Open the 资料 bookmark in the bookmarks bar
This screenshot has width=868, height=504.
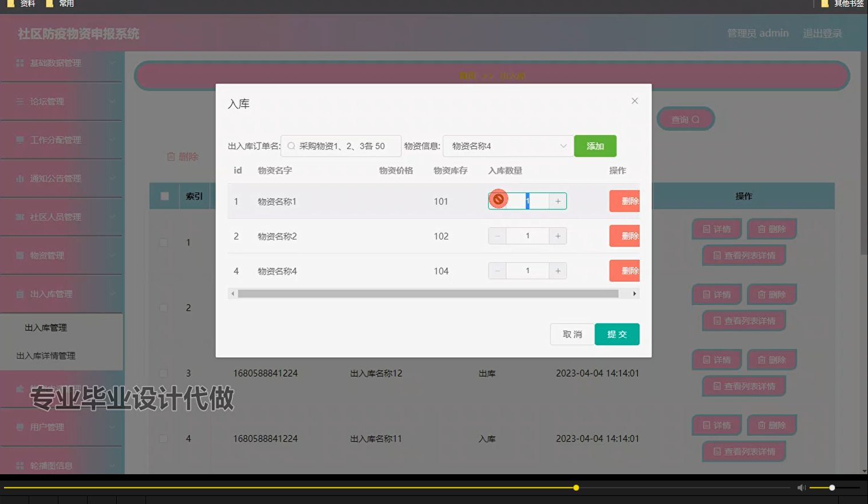[22, 4]
